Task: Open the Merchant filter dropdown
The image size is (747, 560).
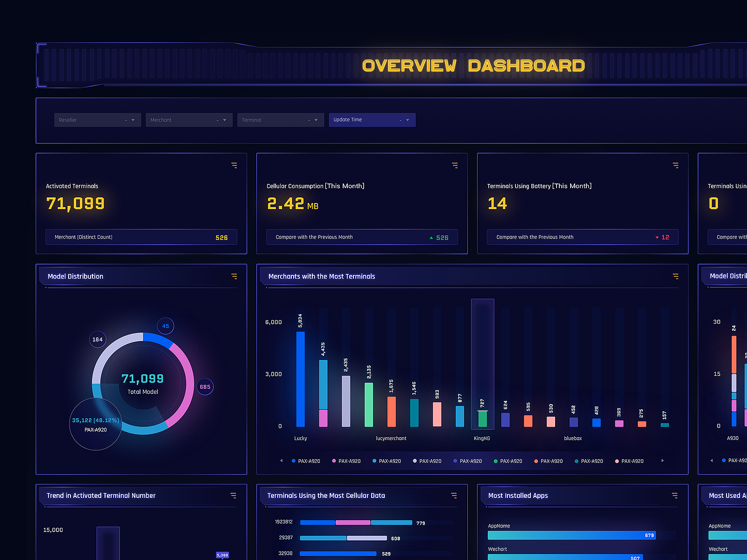Action: click(x=189, y=120)
